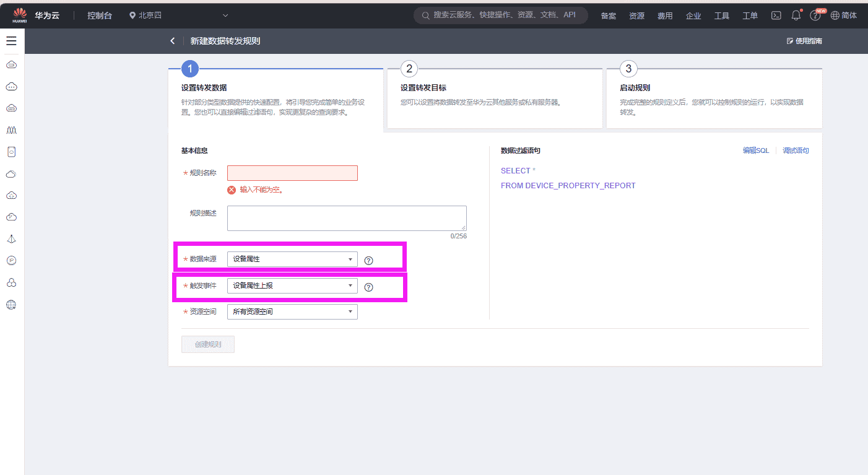The height and width of the screenshot is (475, 868).
Task: Click the Huawei Cloud logo
Action: (x=19, y=15)
